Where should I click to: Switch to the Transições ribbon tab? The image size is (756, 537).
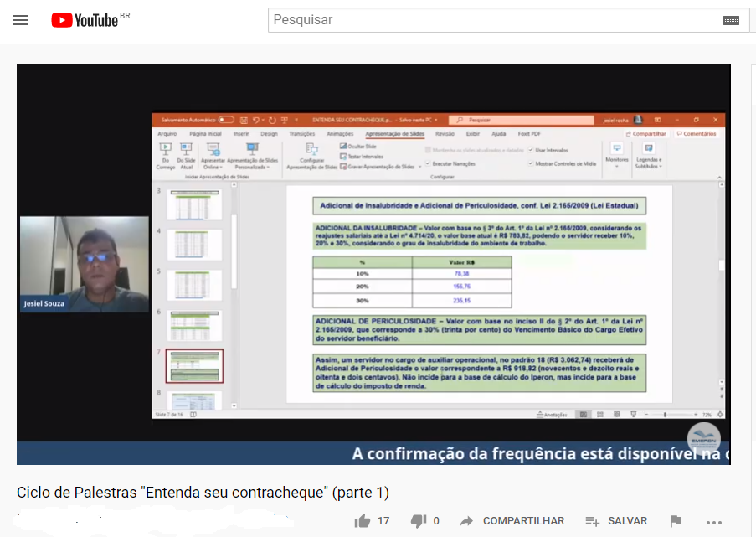click(301, 133)
